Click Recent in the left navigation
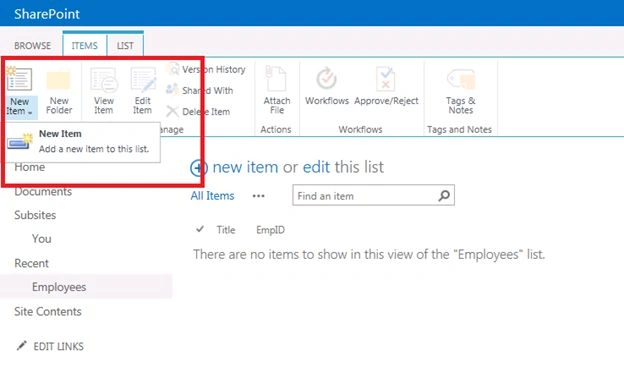624x384 pixels. pos(31,263)
